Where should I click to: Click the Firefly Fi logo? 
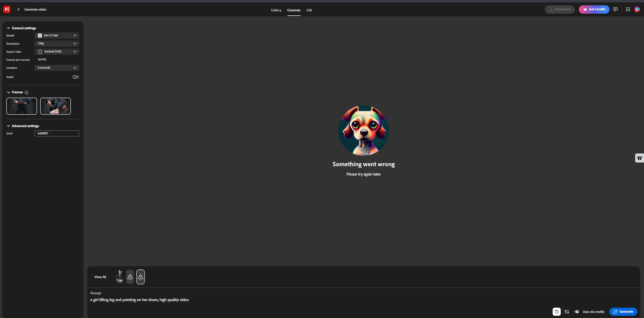[x=7, y=9]
